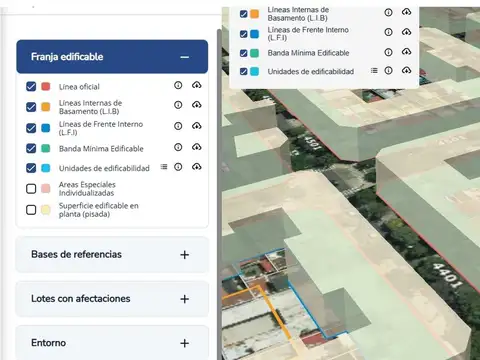Click the Bases de referencias title
Image resolution: width=480 pixels, height=360 pixels.
(x=76, y=254)
